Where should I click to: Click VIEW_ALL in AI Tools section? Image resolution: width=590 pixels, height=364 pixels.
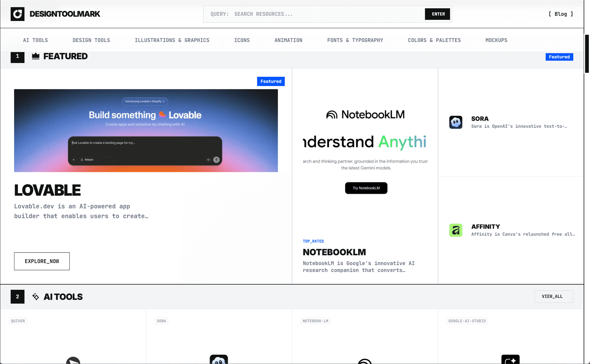[x=554, y=296]
